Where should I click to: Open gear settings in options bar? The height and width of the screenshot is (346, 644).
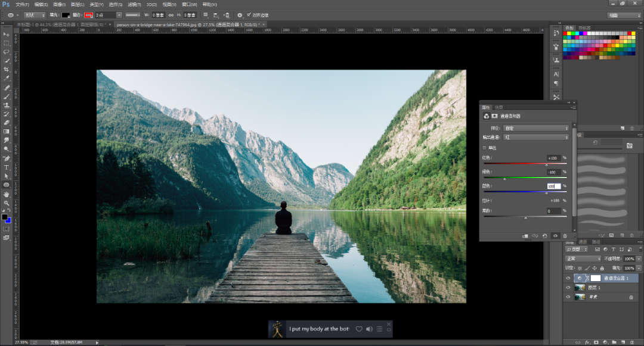click(x=240, y=15)
